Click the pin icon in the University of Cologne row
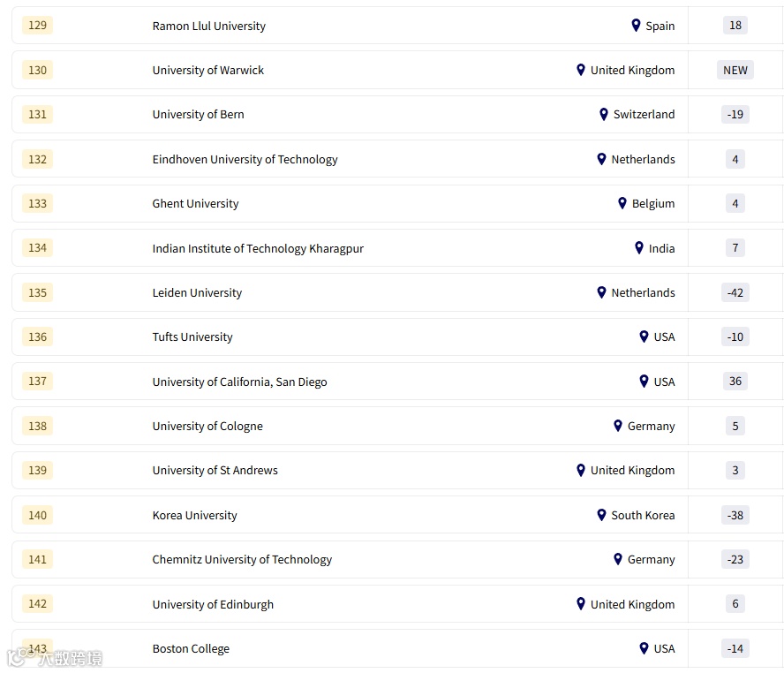Screen dimensions: 784x673 click(x=618, y=426)
